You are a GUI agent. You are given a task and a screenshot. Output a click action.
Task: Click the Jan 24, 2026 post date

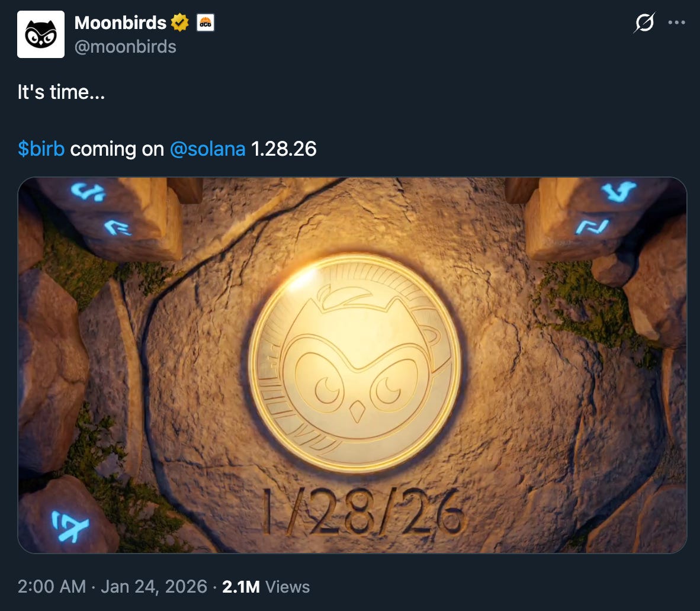[154, 587]
